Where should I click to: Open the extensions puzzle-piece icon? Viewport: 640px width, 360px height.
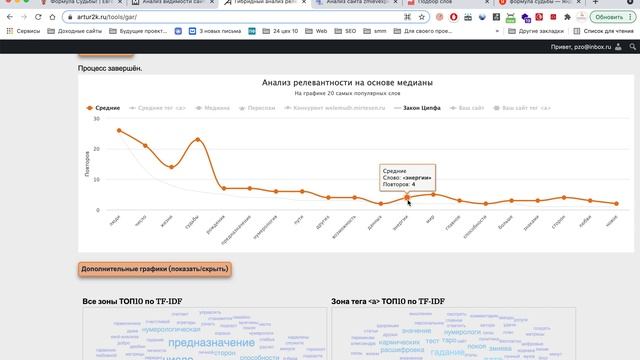point(567,17)
